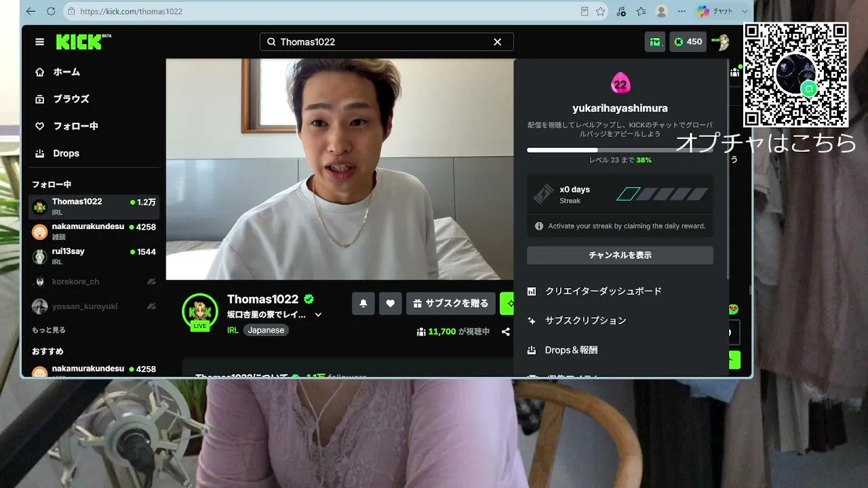This screenshot has width=868, height=488.
Task: Click チャンネルを表示 button
Action: tap(620, 256)
